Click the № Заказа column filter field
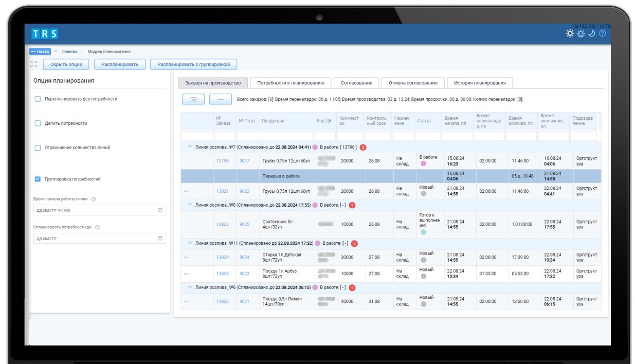The width and height of the screenshot is (635, 364). tap(225, 136)
